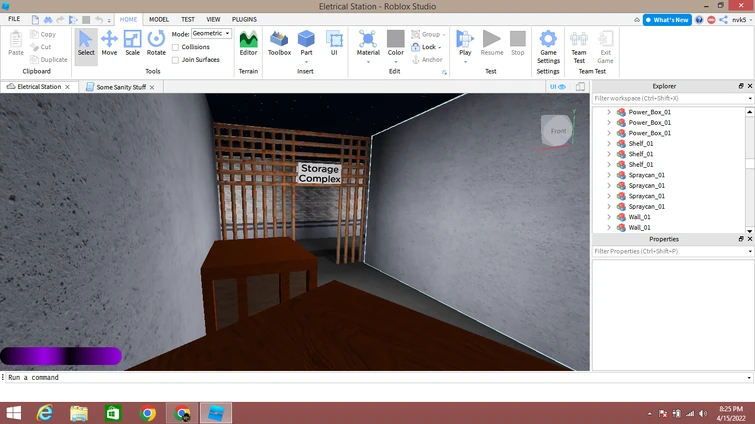755x424 pixels.
Task: Open the Mode Geometric dropdown
Action: pyautogui.click(x=211, y=33)
